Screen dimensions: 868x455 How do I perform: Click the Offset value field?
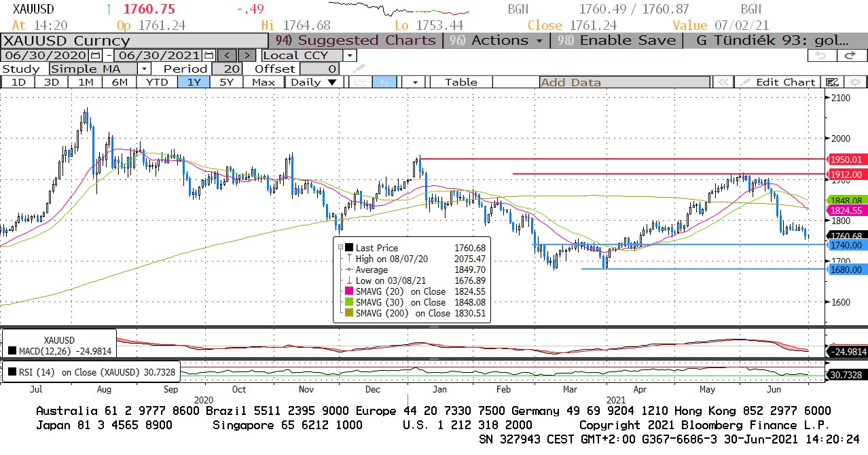(319, 69)
